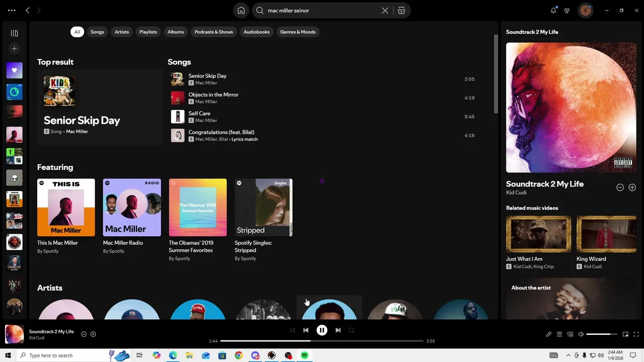
Task: Click minus icon in right panel beside song title
Action: click(620, 187)
